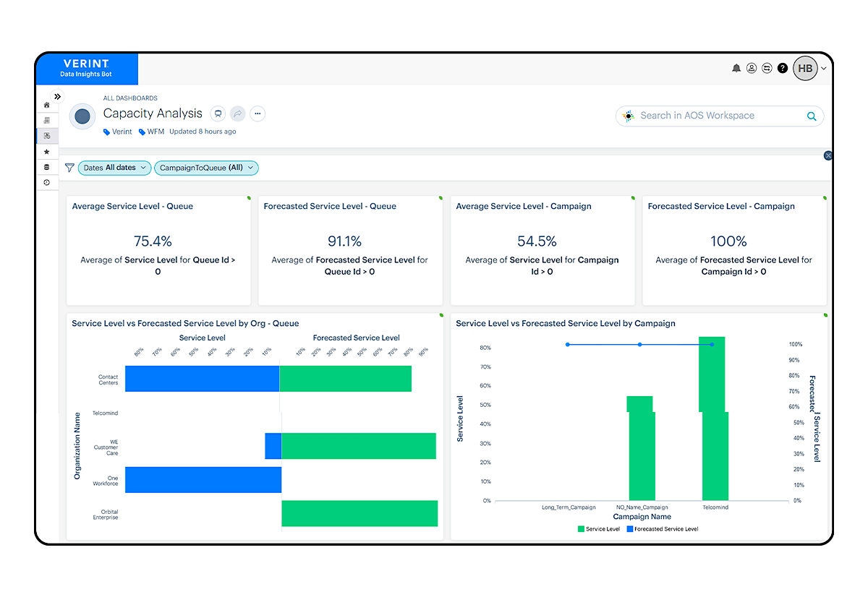This screenshot has width=868, height=597.
Task: Open the History clock icon in sidebar
Action: coord(47,182)
